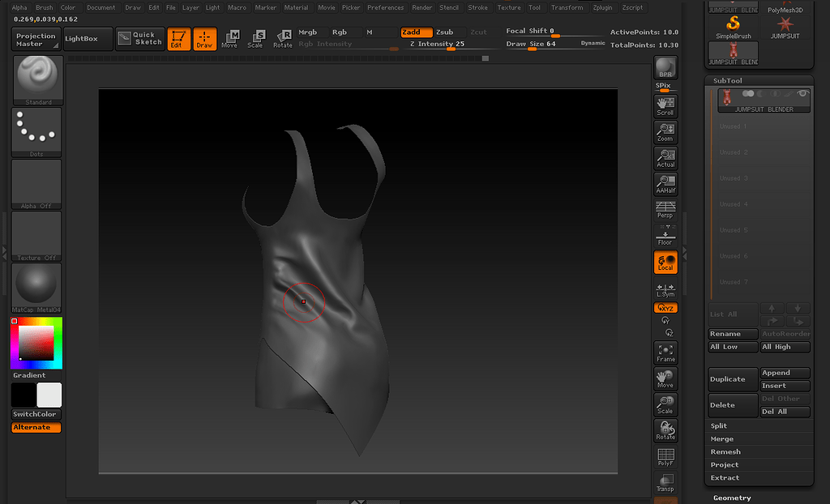
Task: Duplicate the current subtool
Action: pos(732,379)
